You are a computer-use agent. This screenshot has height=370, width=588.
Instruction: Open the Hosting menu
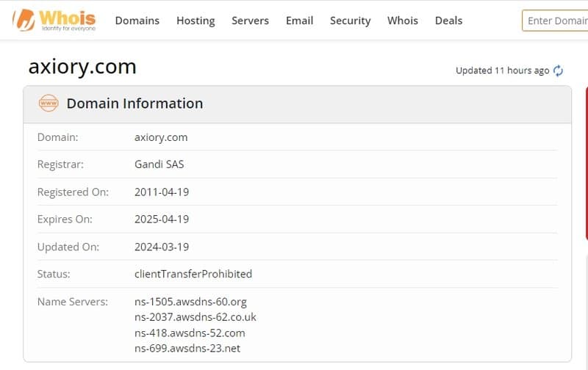tap(196, 21)
